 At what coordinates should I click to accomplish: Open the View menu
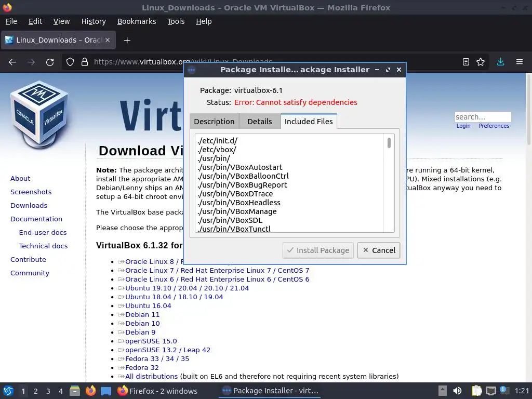[61, 21]
